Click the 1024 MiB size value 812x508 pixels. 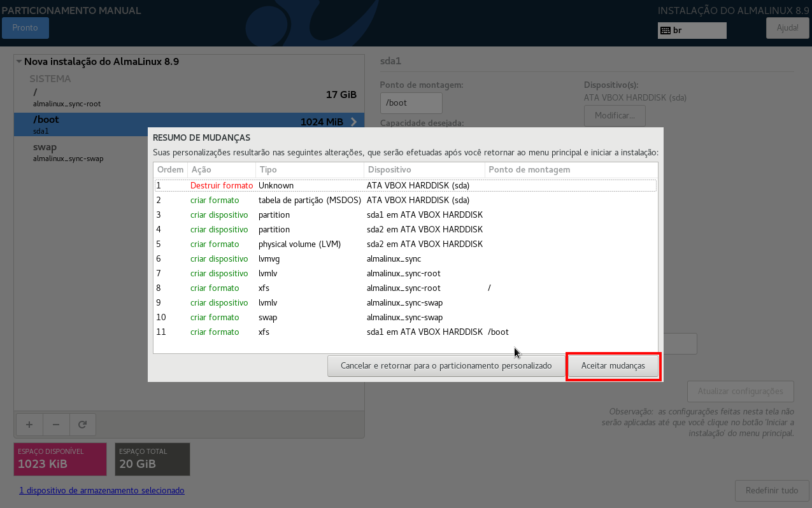click(322, 122)
